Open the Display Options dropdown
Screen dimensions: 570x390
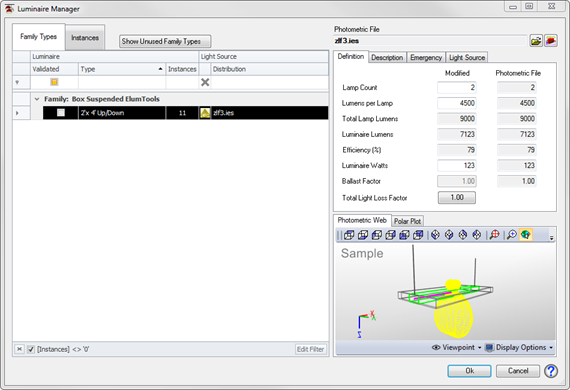[x=519, y=347]
